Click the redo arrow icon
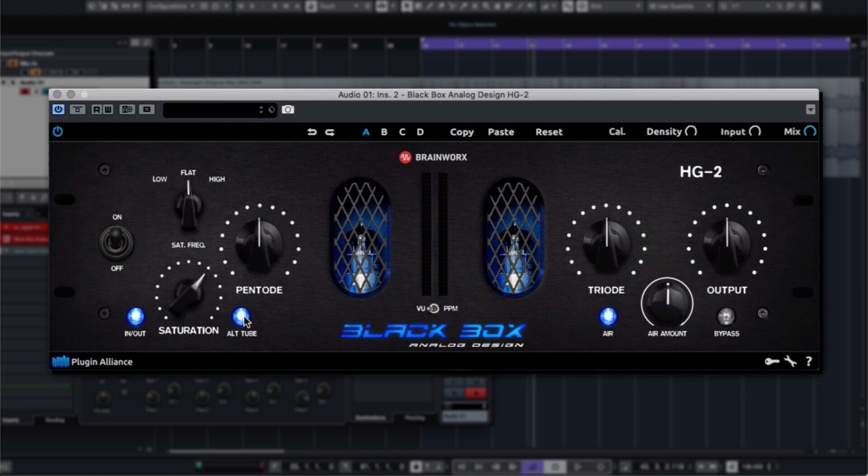Image resolution: width=868 pixels, height=476 pixels. (330, 132)
